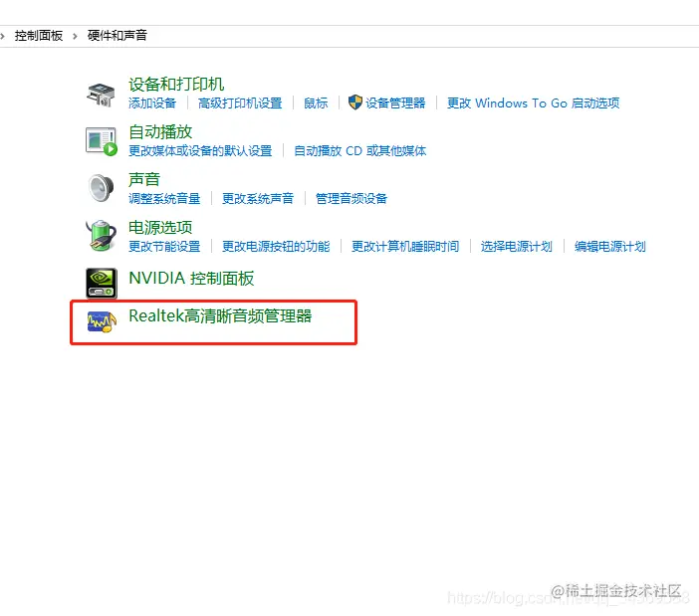Image resolution: width=699 pixels, height=616 pixels.
Task: Open 选择电源计划 link
Action: click(x=516, y=247)
